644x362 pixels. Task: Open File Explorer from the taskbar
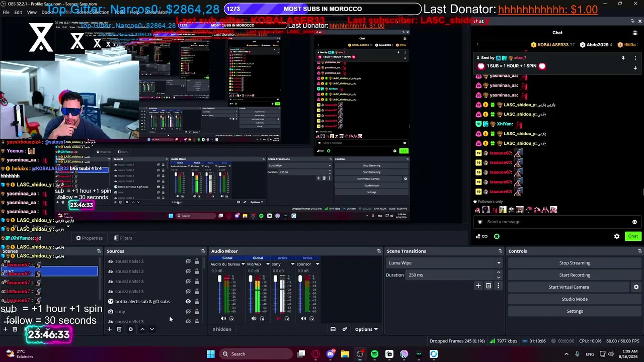point(345,354)
